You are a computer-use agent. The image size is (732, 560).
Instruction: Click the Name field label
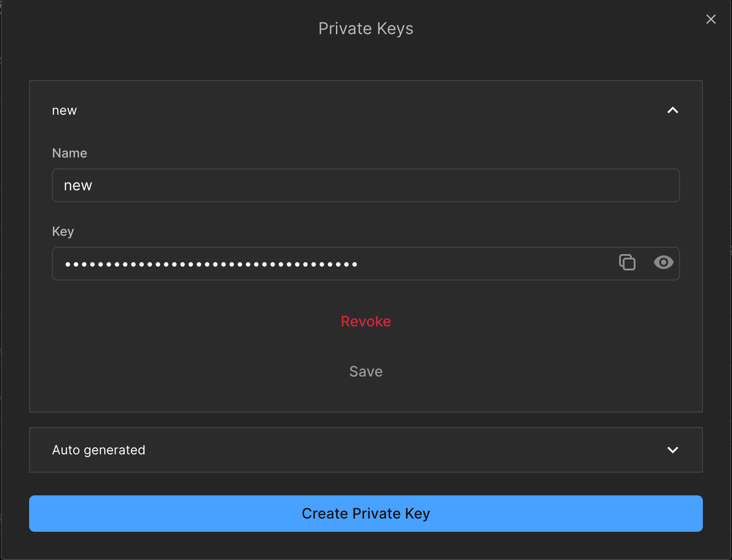(70, 153)
